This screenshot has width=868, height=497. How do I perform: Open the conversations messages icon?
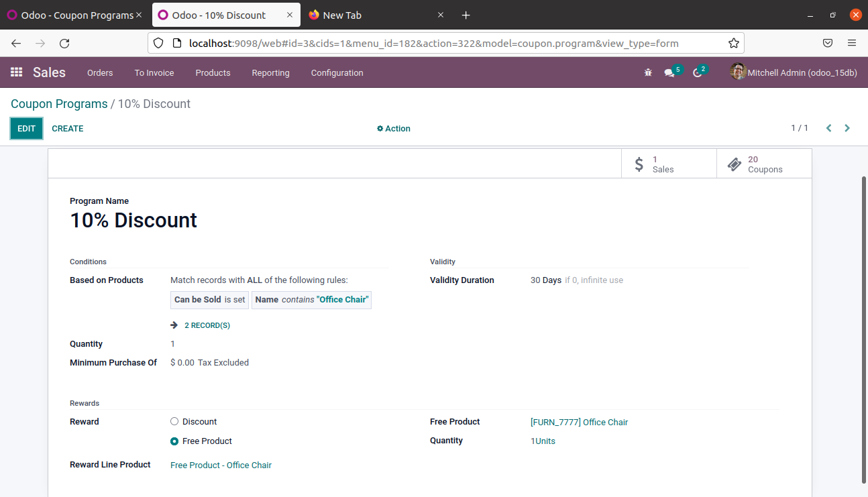click(669, 72)
